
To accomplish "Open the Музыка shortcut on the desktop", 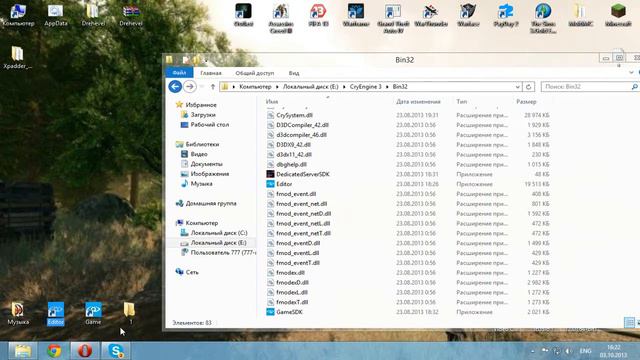I will 18,314.
